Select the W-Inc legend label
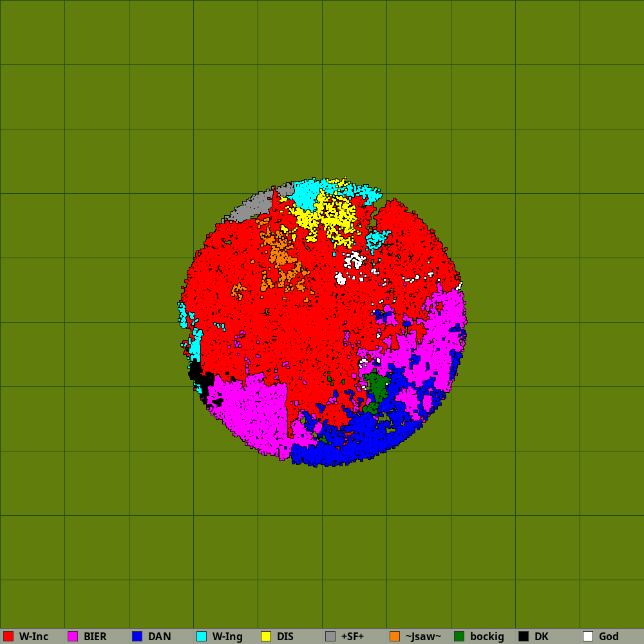Image resolution: width=644 pixels, height=644 pixels. tap(33, 636)
